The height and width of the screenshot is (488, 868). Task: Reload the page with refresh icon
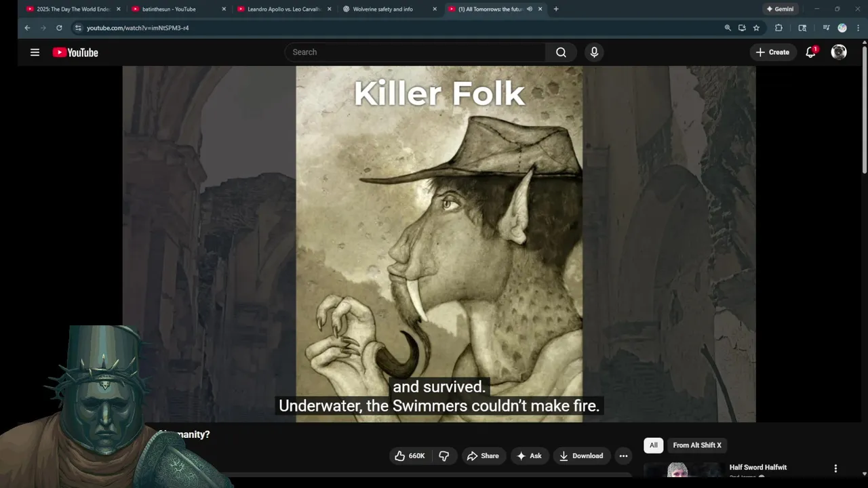click(59, 28)
